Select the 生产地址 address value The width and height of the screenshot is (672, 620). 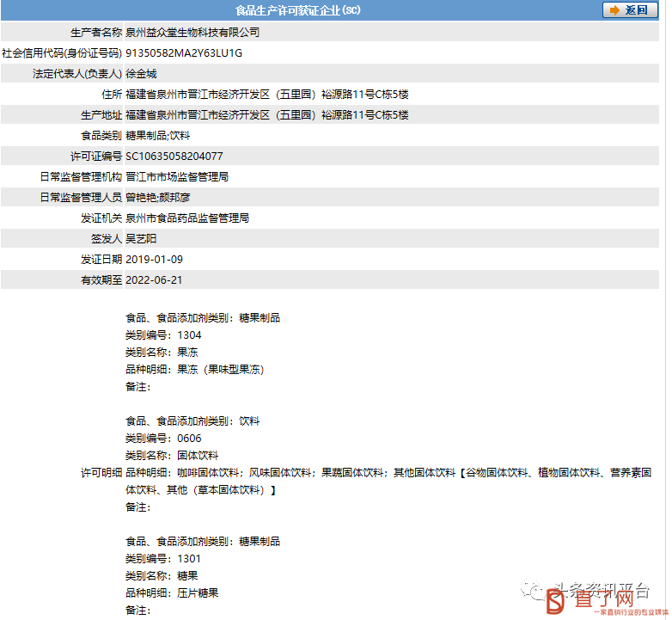[x=267, y=115]
